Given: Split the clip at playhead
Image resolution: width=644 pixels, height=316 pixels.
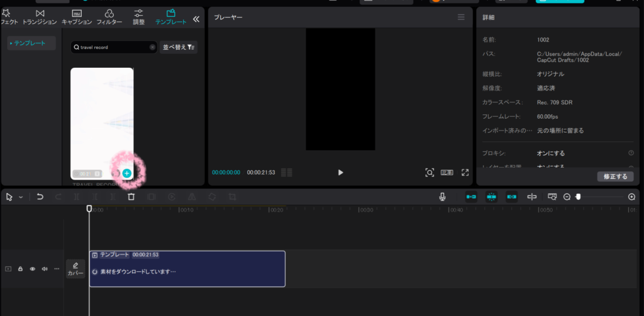Looking at the screenshot, I should 76,197.
